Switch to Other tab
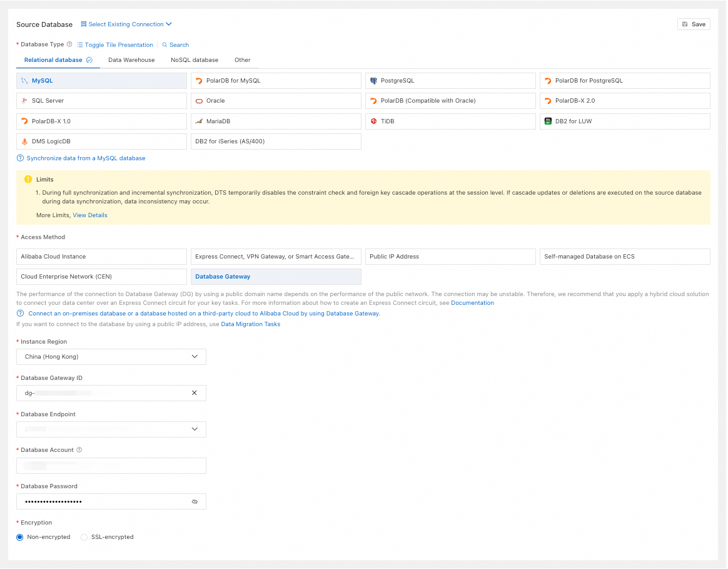728x569 pixels. 243,60
